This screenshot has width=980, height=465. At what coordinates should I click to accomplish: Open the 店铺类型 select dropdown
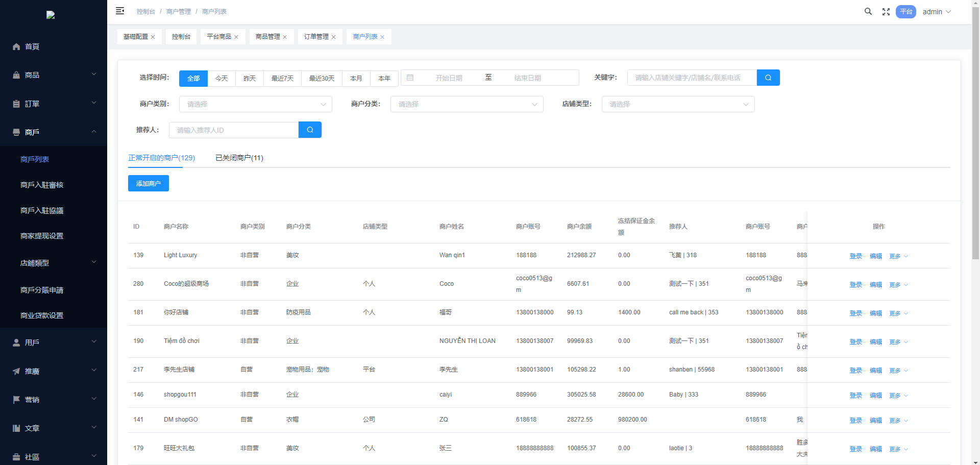pos(677,104)
